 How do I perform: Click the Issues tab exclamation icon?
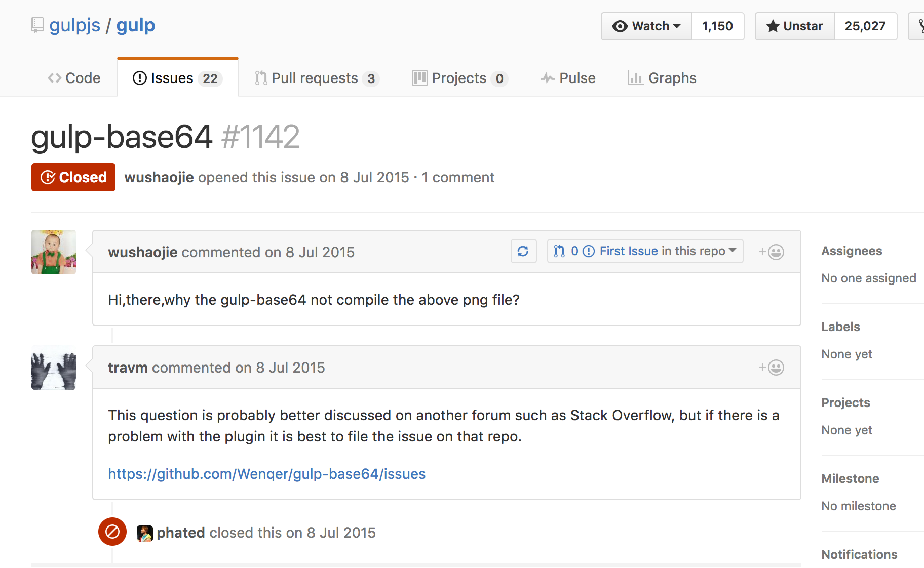click(x=140, y=78)
